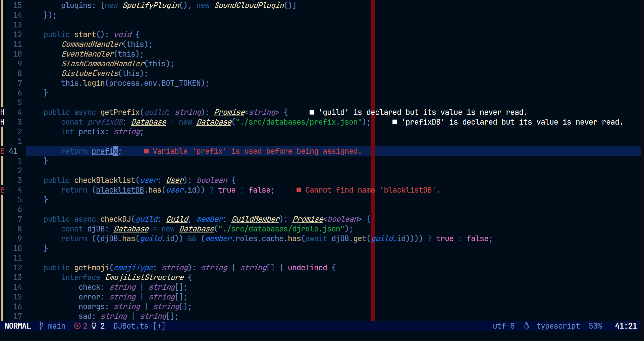The image size is (644, 341).
Task: Click underlined 'prefix' in the return statement
Action: (105, 151)
